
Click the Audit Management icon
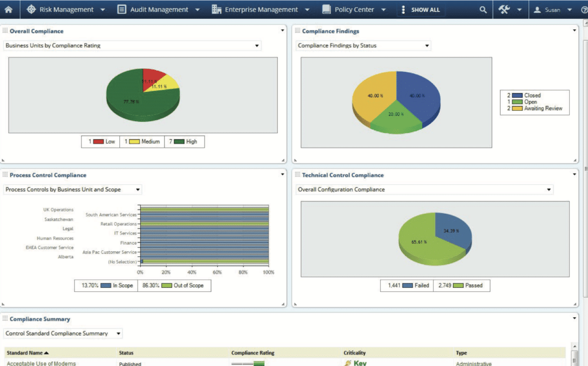coord(121,9)
